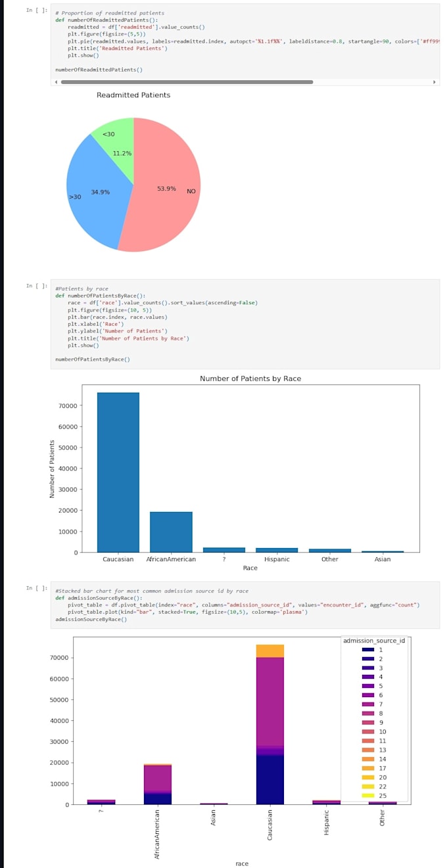Select the In [ ]: prompt beside stacked bar chart cell

point(37,588)
